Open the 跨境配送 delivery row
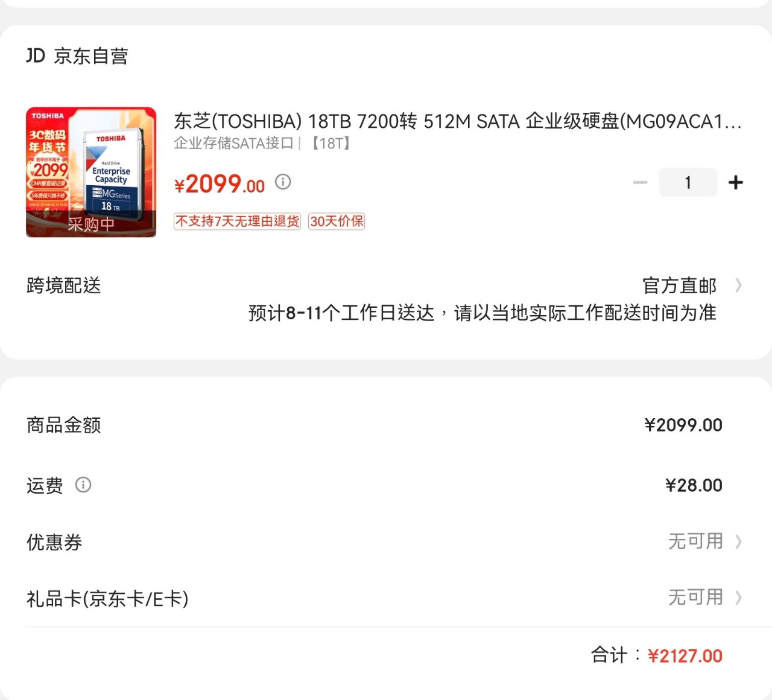 click(x=64, y=285)
